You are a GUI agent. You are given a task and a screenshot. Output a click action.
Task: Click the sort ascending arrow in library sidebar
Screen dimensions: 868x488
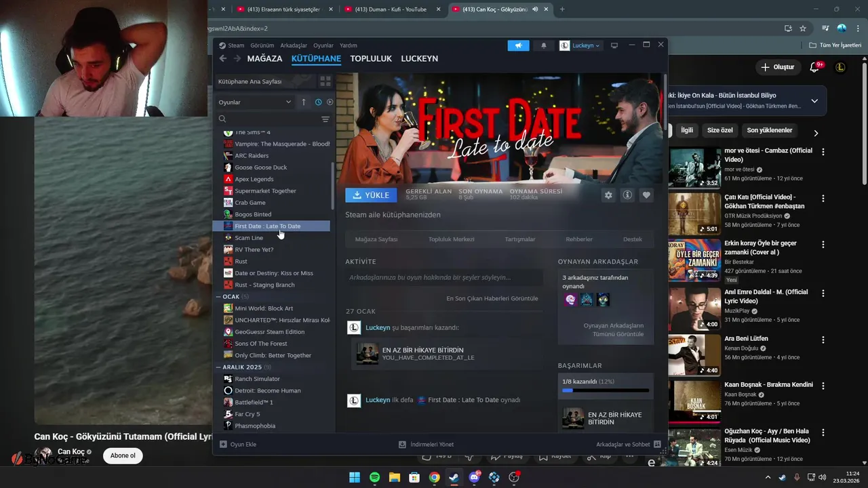(304, 102)
